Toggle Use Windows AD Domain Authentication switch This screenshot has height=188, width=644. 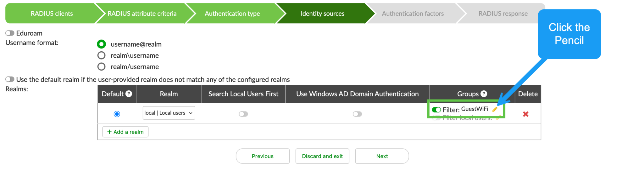tap(357, 114)
